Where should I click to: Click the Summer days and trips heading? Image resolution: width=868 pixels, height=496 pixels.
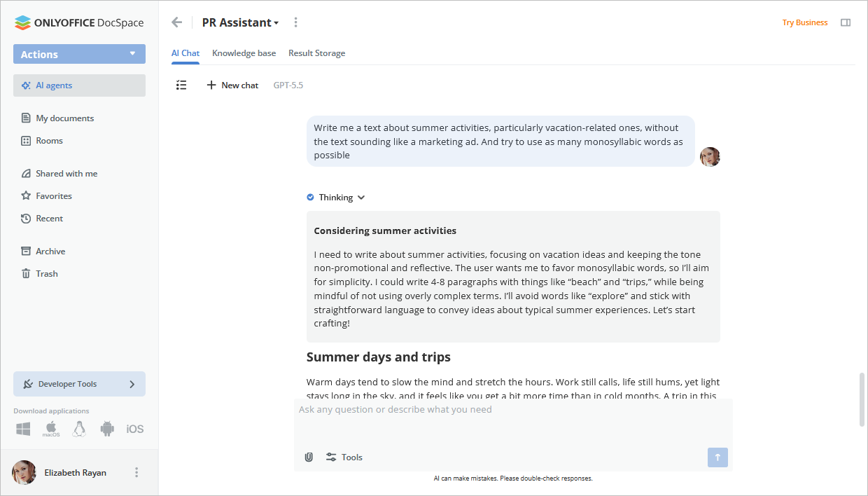click(x=379, y=357)
